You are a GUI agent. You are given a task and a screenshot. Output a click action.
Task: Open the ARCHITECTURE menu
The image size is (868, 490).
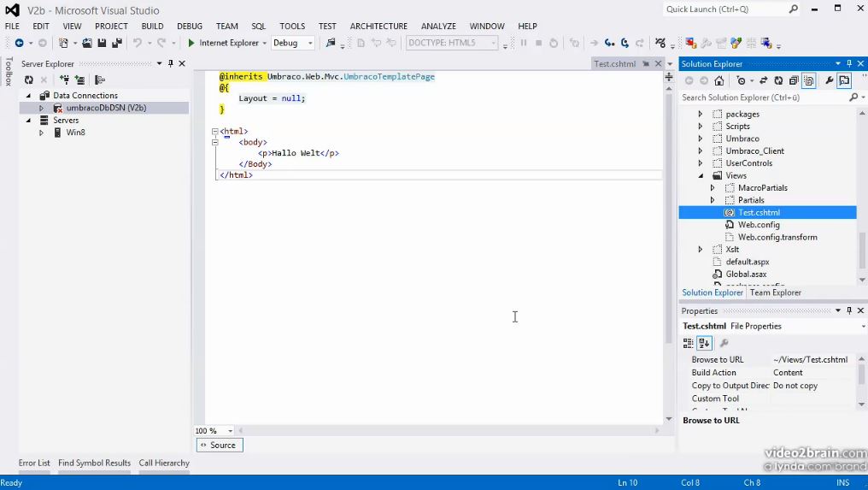tap(378, 26)
